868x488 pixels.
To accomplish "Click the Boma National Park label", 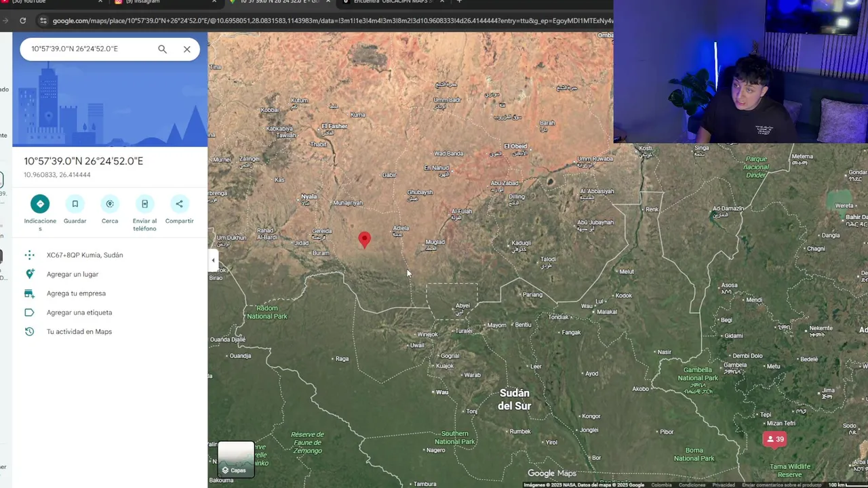I will tap(694, 454).
